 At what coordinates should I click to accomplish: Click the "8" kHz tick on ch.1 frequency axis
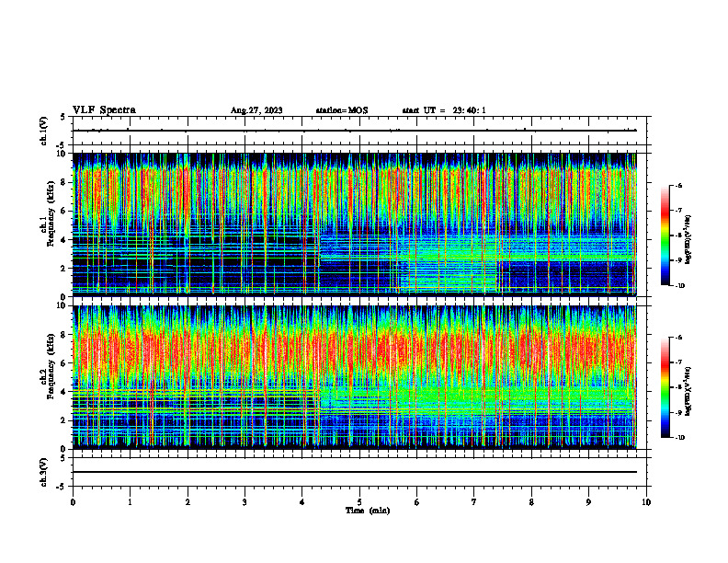(64, 182)
